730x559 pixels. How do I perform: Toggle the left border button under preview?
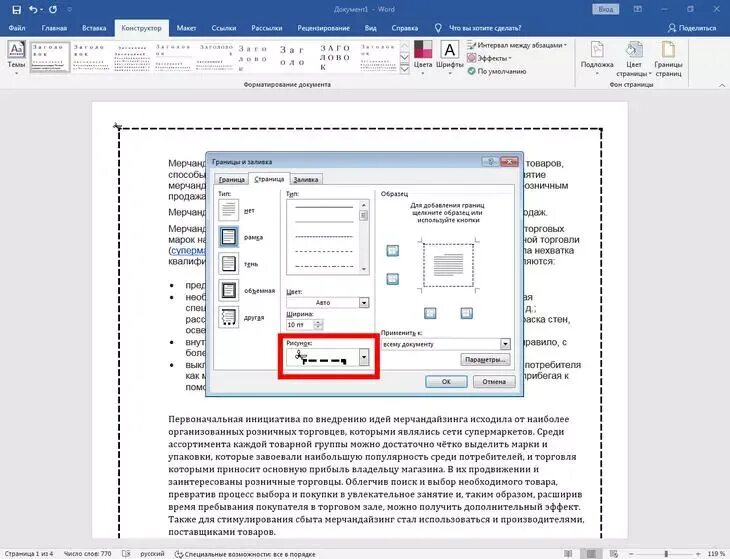(x=430, y=313)
